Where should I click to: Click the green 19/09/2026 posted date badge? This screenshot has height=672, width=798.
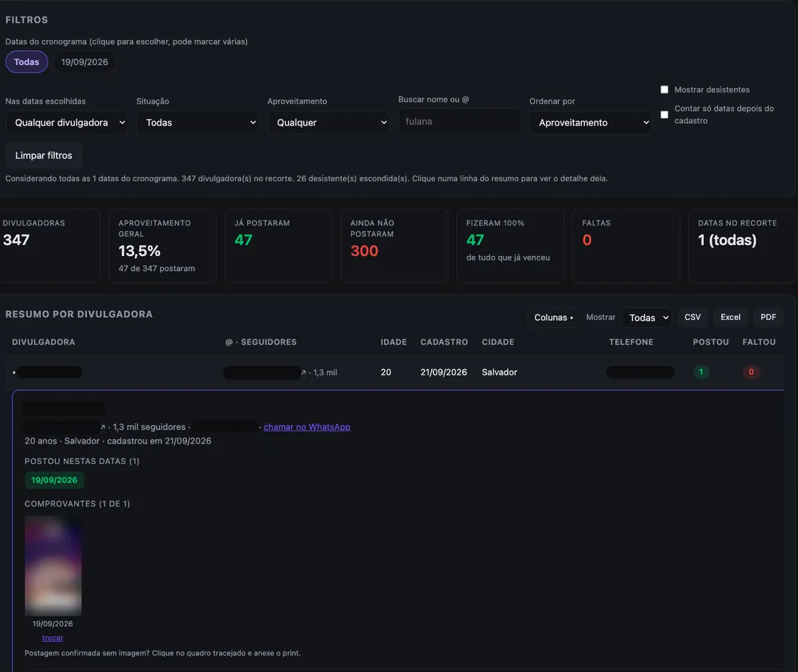point(54,480)
